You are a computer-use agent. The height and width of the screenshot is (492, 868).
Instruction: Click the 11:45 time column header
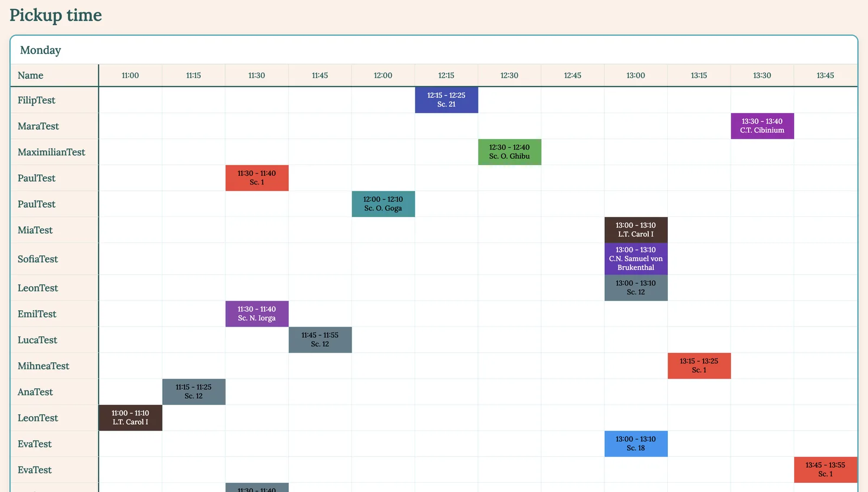pos(320,75)
